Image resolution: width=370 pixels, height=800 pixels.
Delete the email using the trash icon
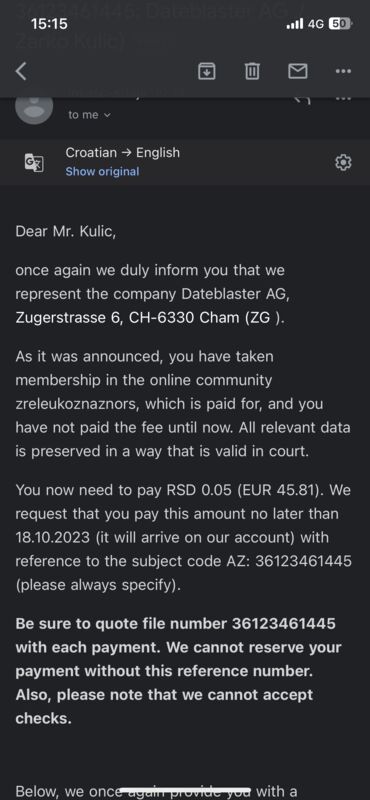pos(252,71)
